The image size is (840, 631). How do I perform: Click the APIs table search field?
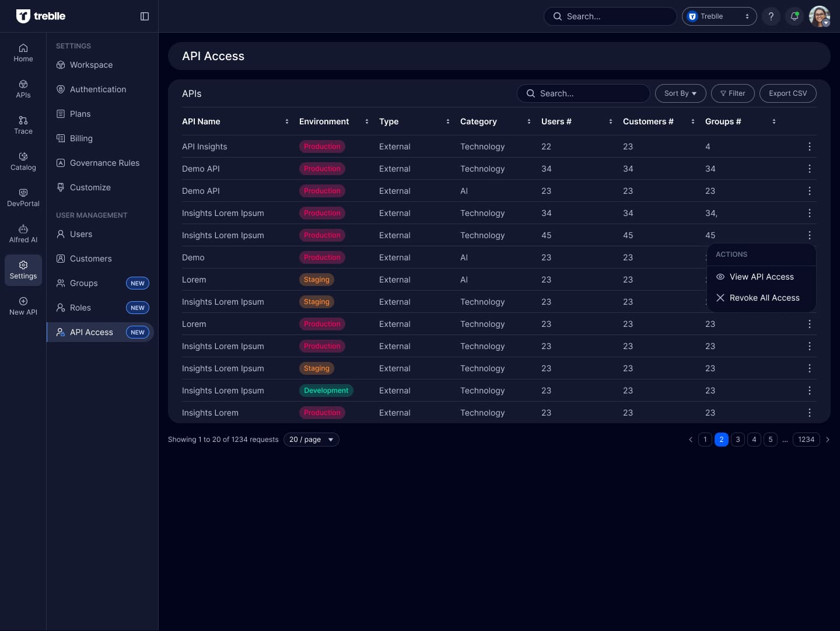(x=583, y=93)
